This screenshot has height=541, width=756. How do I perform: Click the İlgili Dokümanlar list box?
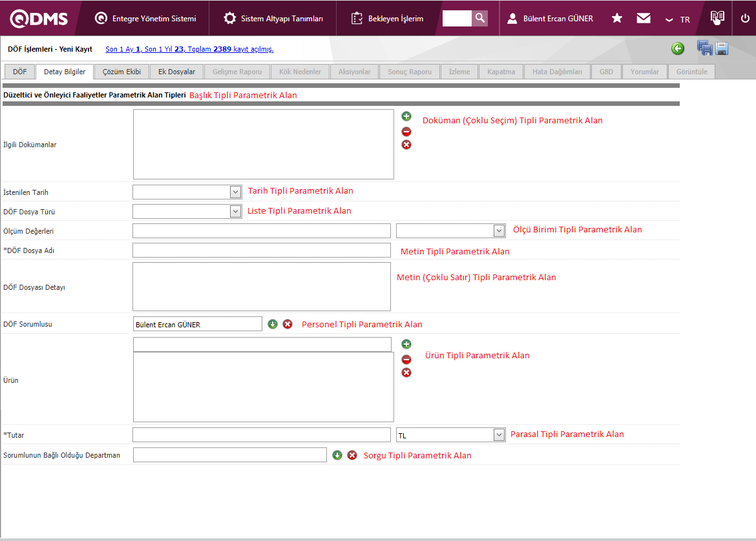coord(263,144)
